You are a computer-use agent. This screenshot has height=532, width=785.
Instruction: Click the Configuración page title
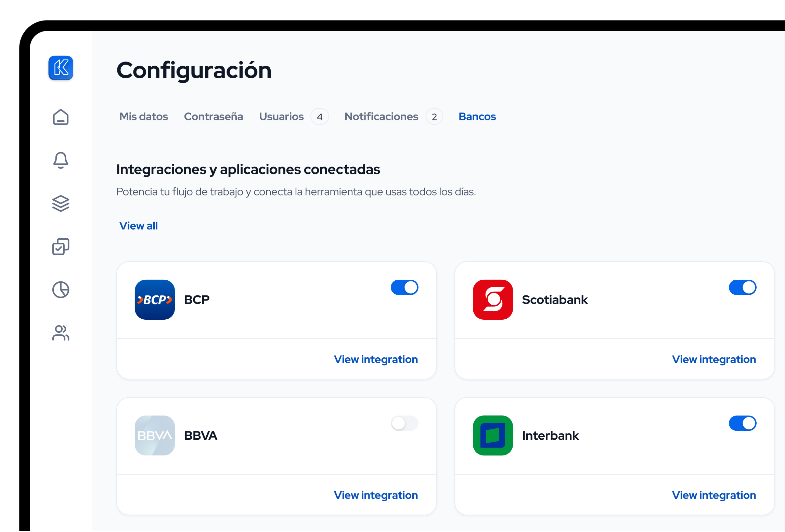point(194,70)
